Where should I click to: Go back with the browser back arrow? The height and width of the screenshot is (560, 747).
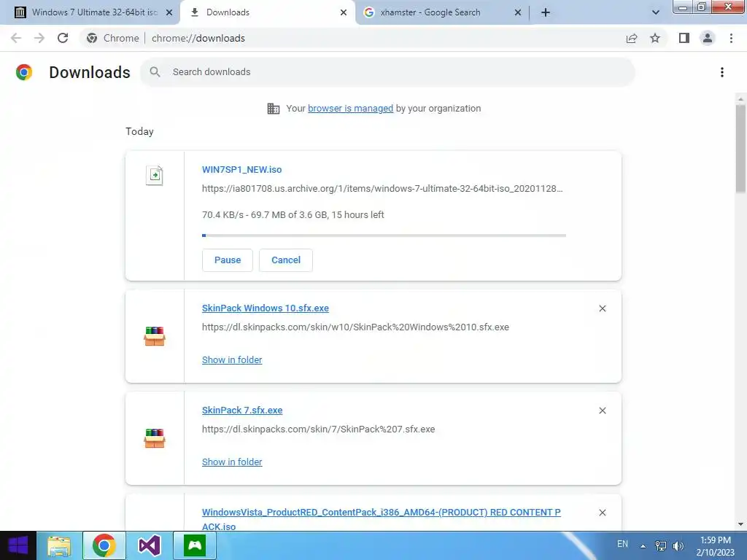[x=16, y=38]
